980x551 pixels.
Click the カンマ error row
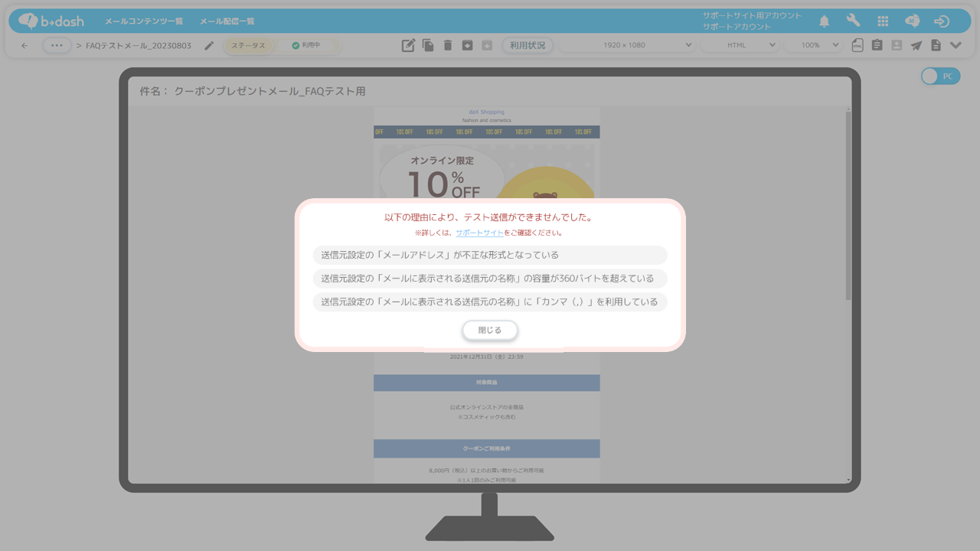pos(490,302)
